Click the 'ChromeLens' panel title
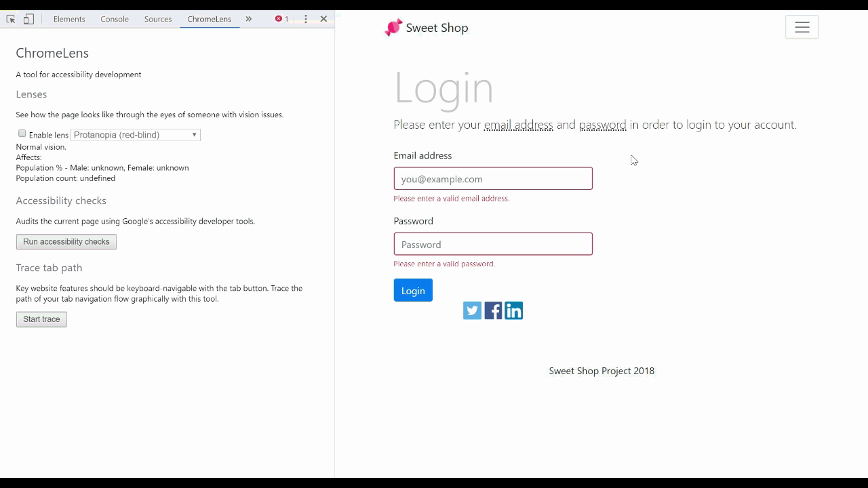The height and width of the screenshot is (488, 868). [x=52, y=53]
